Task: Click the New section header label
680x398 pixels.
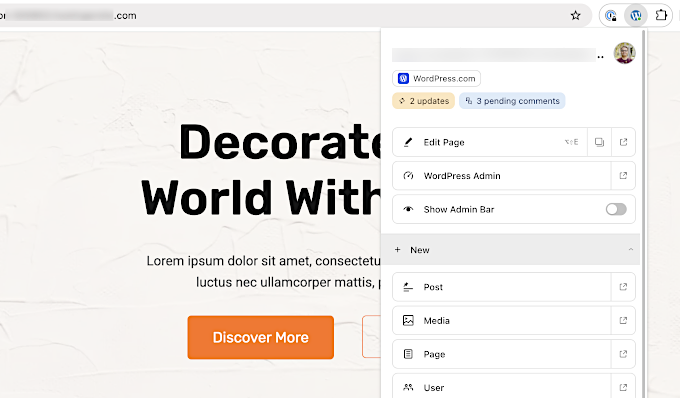Action: (420, 250)
